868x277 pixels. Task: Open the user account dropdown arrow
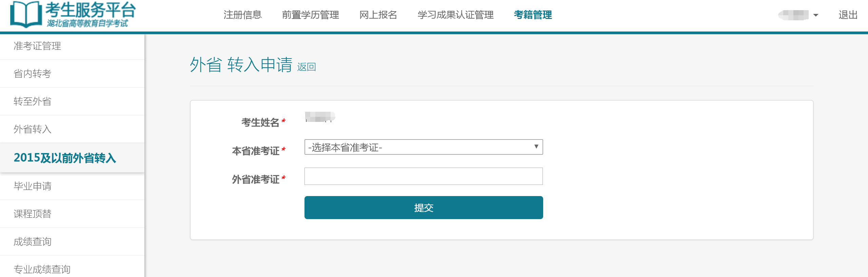point(816,15)
